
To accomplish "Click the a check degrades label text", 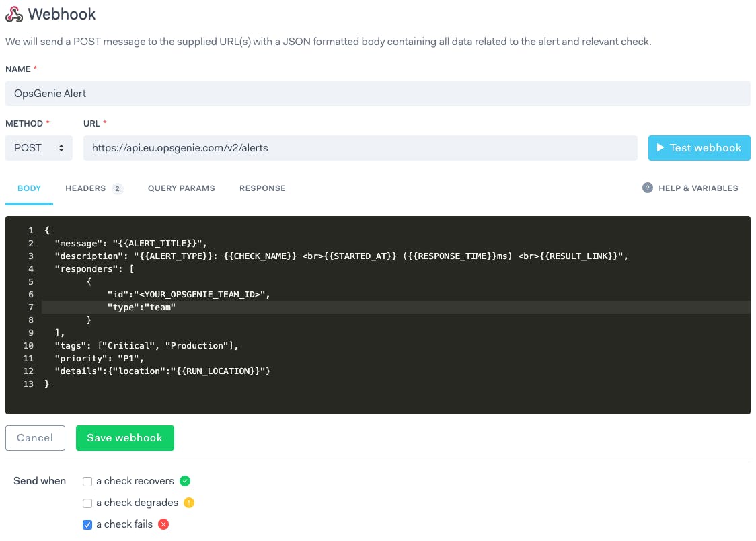I will [x=137, y=503].
